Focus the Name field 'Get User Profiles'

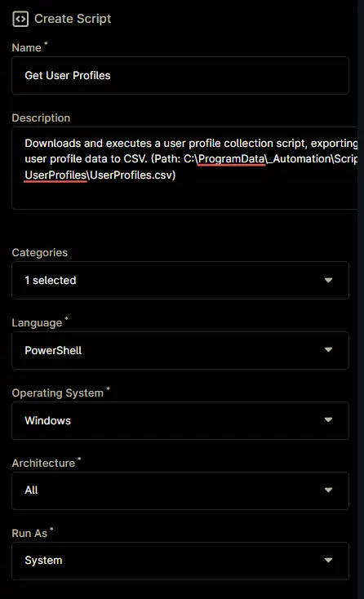coord(180,75)
